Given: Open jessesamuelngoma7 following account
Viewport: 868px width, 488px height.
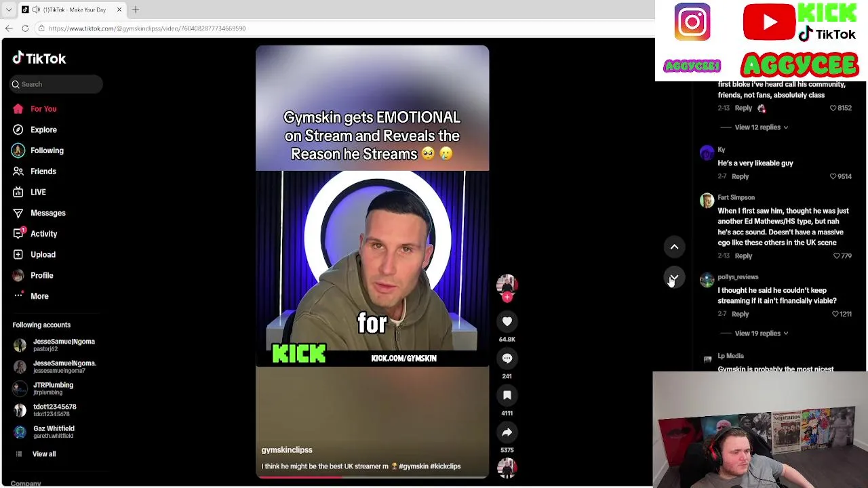Looking at the screenshot, I should point(58,367).
